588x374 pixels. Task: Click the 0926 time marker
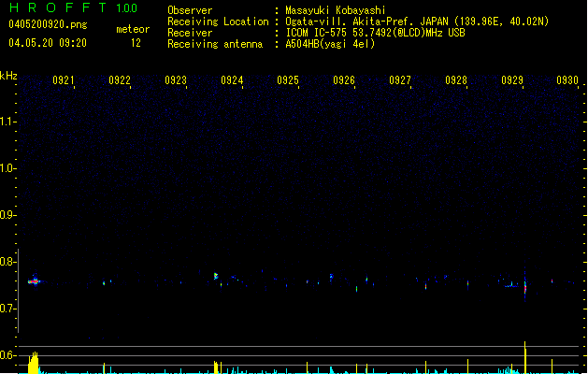pyautogui.click(x=344, y=80)
